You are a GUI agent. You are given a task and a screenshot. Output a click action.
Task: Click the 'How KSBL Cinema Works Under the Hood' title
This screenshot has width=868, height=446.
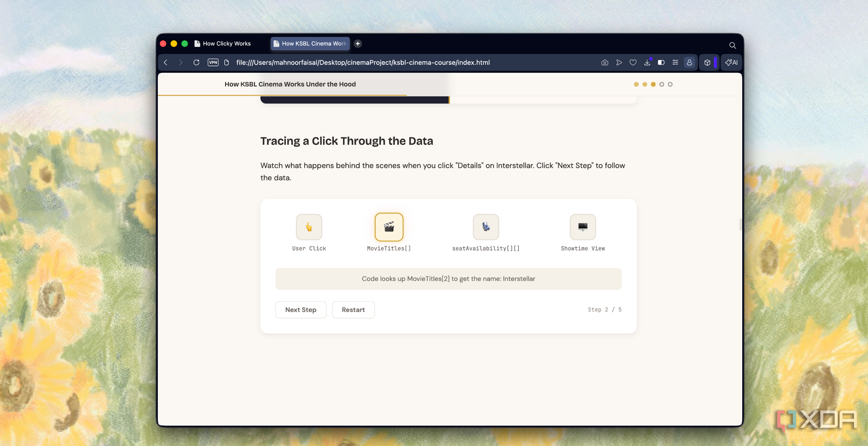[290, 84]
